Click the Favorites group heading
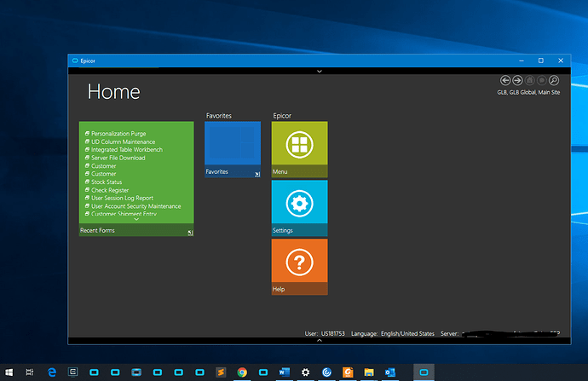The image size is (588, 381). (x=219, y=116)
